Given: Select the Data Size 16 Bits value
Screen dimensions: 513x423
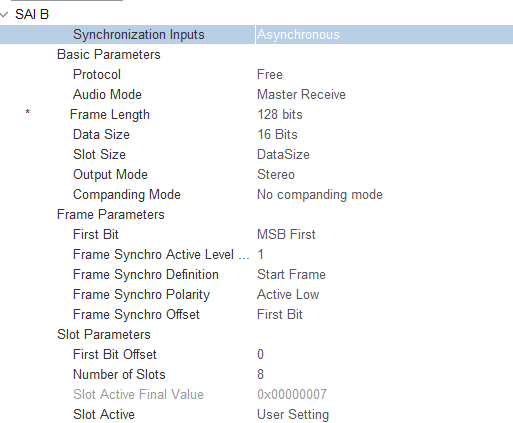Looking at the screenshot, I should (277, 135).
